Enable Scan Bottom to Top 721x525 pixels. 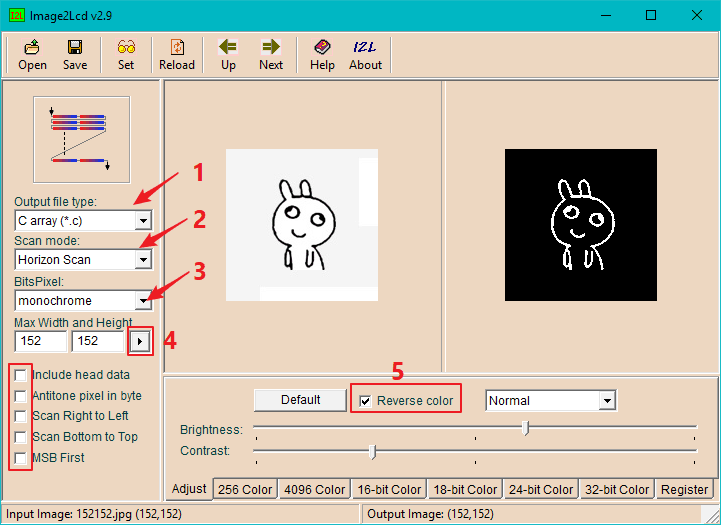point(20,437)
